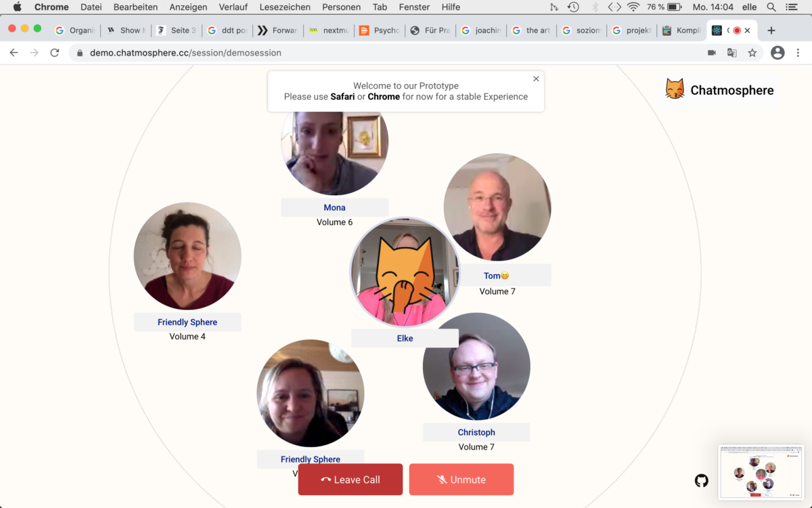Click the Chatmosphere cat logo
The width and height of the screenshot is (812, 508).
tap(675, 89)
